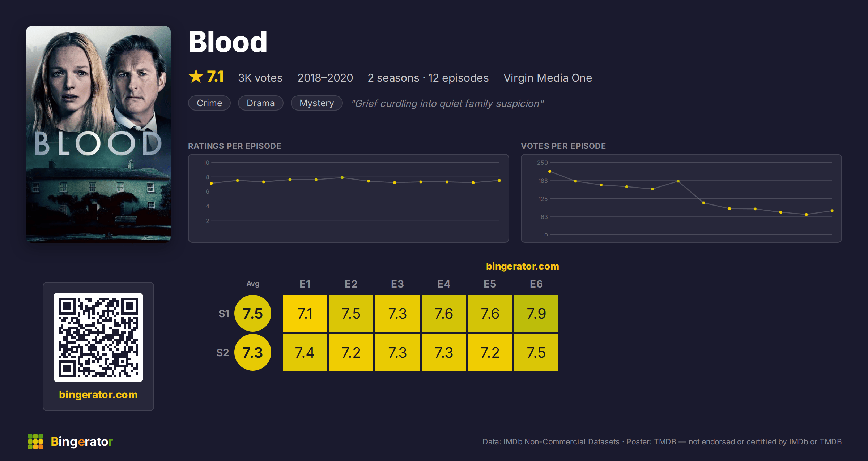Image resolution: width=868 pixels, height=461 pixels.
Task: Select the Mystery genre tag
Action: tap(316, 103)
